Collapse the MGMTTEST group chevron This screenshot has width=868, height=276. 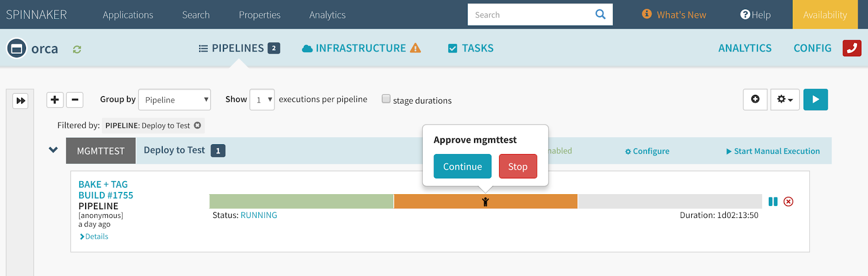(x=53, y=150)
